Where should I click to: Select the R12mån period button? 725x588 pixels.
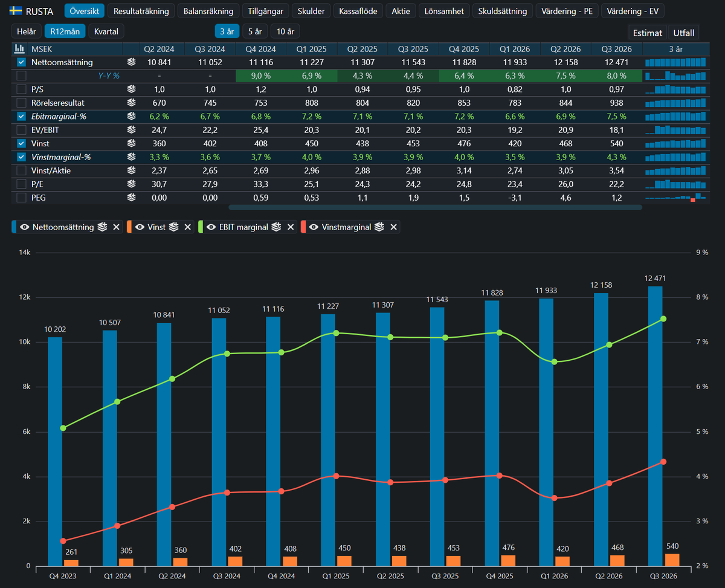pyautogui.click(x=65, y=31)
